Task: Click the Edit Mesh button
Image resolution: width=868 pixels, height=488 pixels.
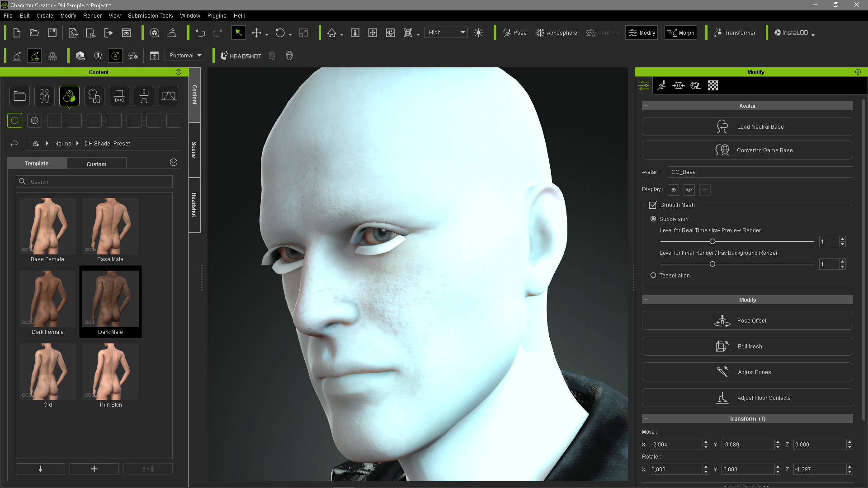Action: pos(747,346)
